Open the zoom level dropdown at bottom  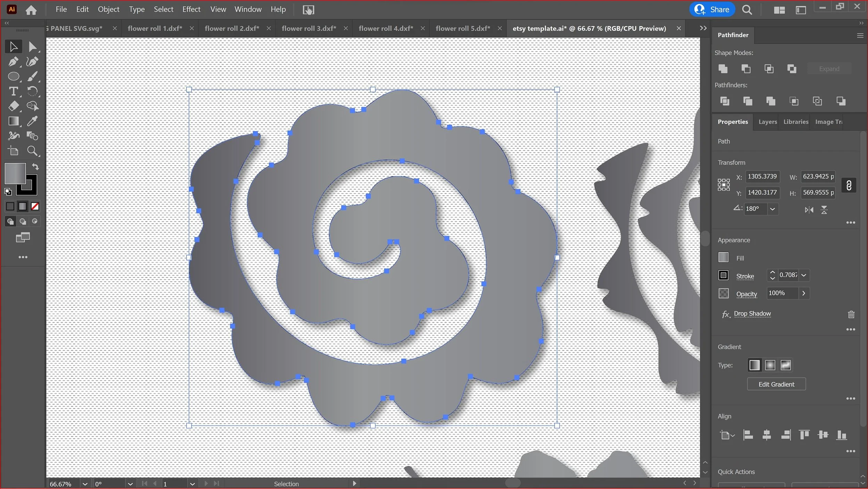coord(85,484)
